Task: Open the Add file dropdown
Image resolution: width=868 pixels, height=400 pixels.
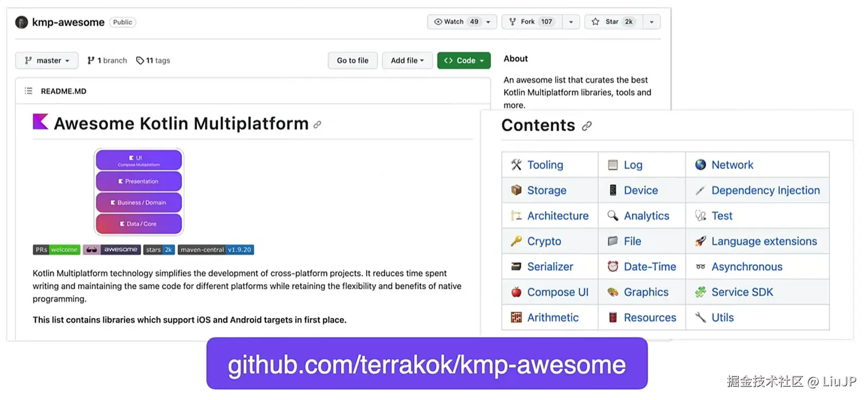Action: [408, 61]
